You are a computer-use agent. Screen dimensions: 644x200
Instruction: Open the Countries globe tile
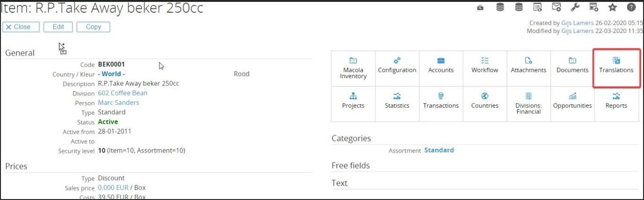click(x=484, y=101)
